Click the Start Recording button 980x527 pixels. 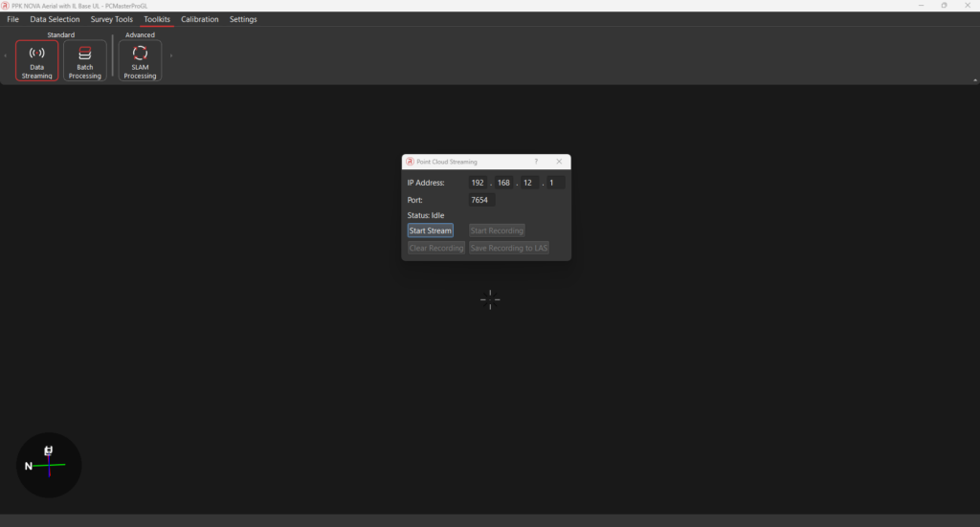click(x=497, y=231)
